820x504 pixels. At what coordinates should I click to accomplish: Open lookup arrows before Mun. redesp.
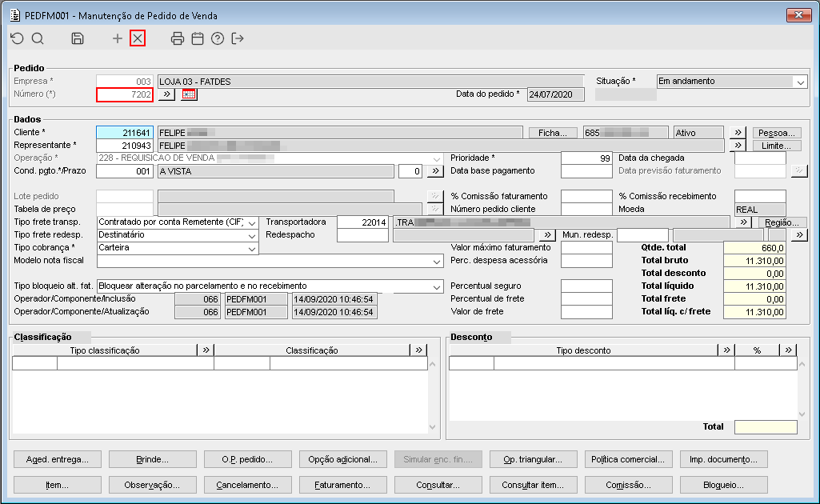[x=547, y=234]
